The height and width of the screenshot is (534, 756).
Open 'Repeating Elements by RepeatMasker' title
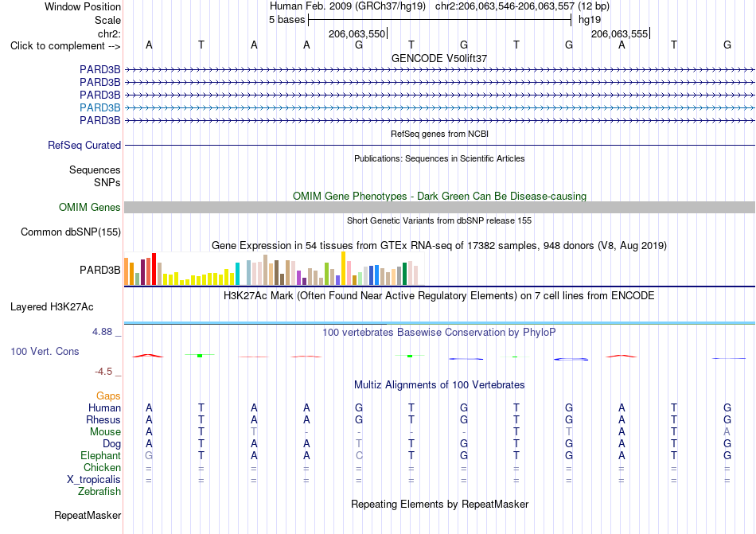(439, 504)
